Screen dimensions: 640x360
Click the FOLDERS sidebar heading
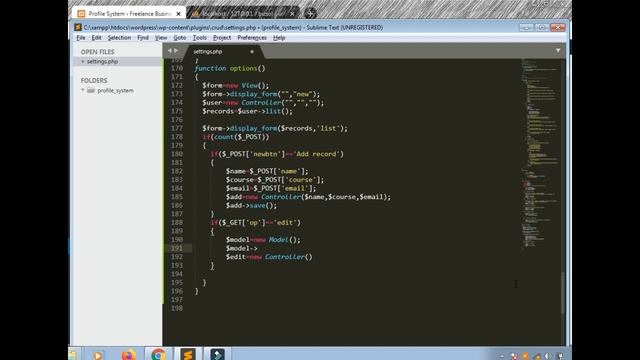(x=94, y=80)
